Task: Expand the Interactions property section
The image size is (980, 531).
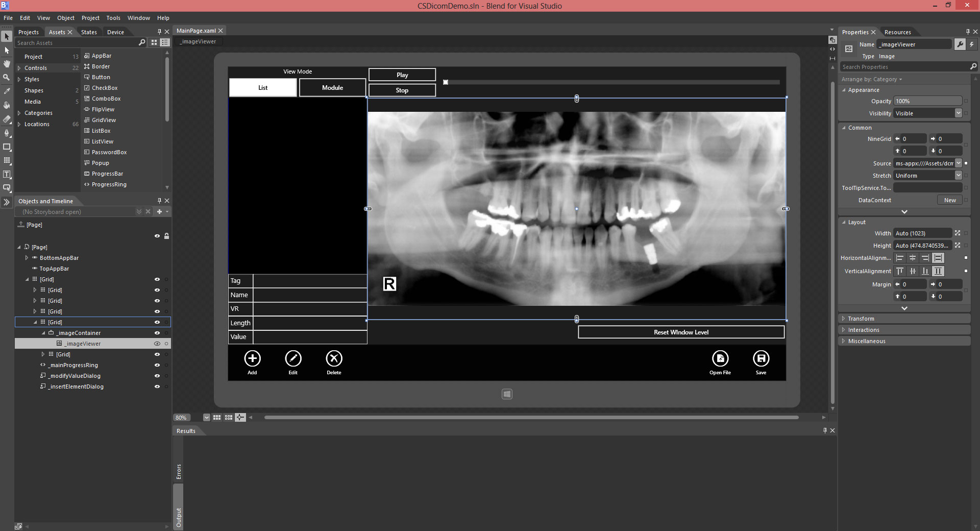Action: point(843,330)
